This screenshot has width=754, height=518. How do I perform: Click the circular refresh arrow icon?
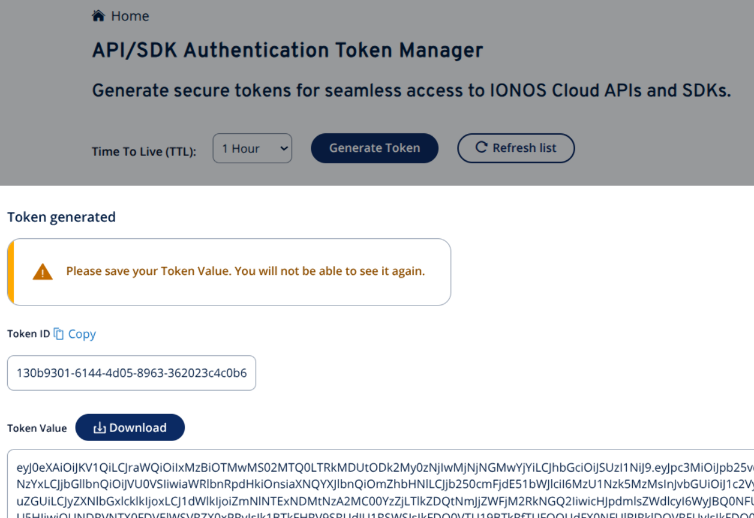click(x=481, y=147)
